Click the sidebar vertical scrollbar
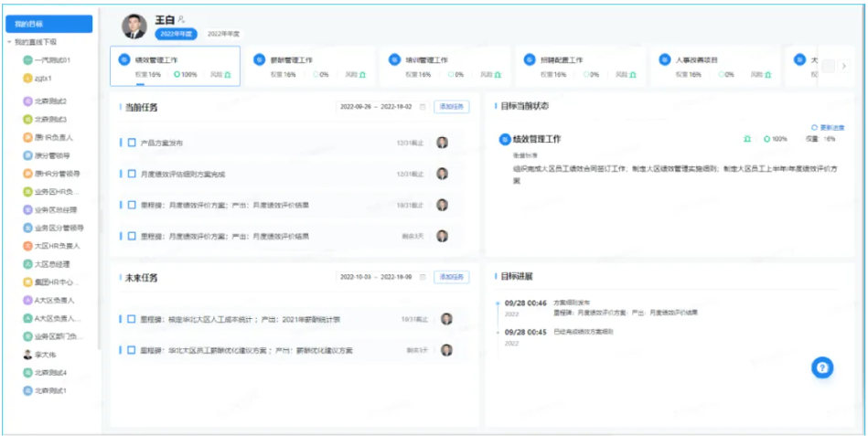 [99, 177]
